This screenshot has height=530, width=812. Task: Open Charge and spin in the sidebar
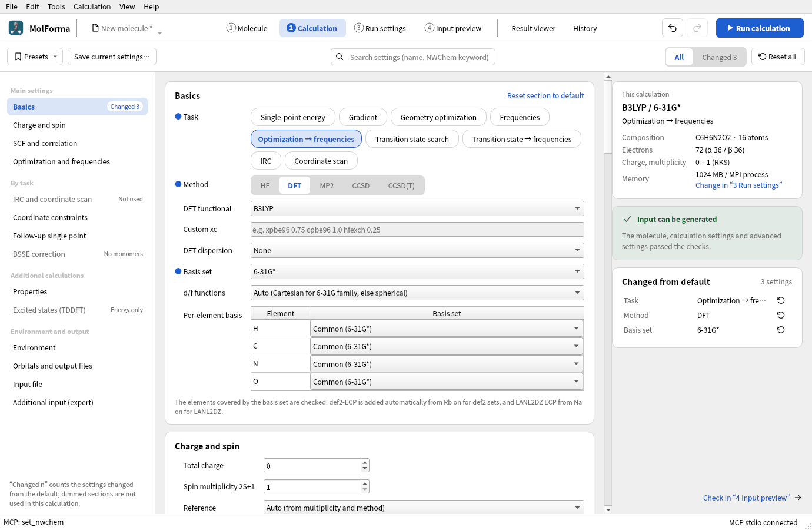tap(77, 125)
